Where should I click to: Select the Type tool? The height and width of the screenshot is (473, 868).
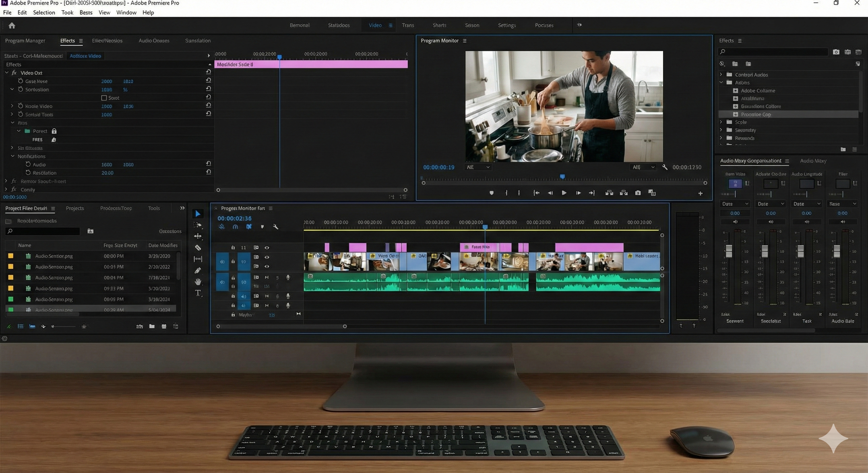(x=198, y=293)
